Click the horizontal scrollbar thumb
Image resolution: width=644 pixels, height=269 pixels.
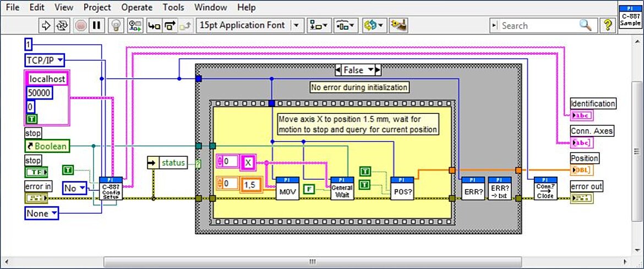pos(313,262)
